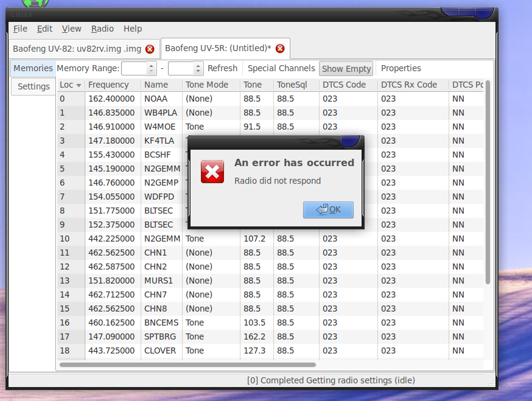532x401 pixels.
Task: Open Special Channels
Action: (x=281, y=68)
